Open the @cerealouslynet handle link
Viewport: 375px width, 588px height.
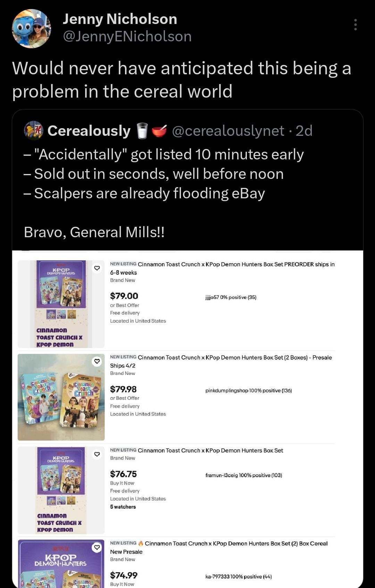tap(228, 131)
